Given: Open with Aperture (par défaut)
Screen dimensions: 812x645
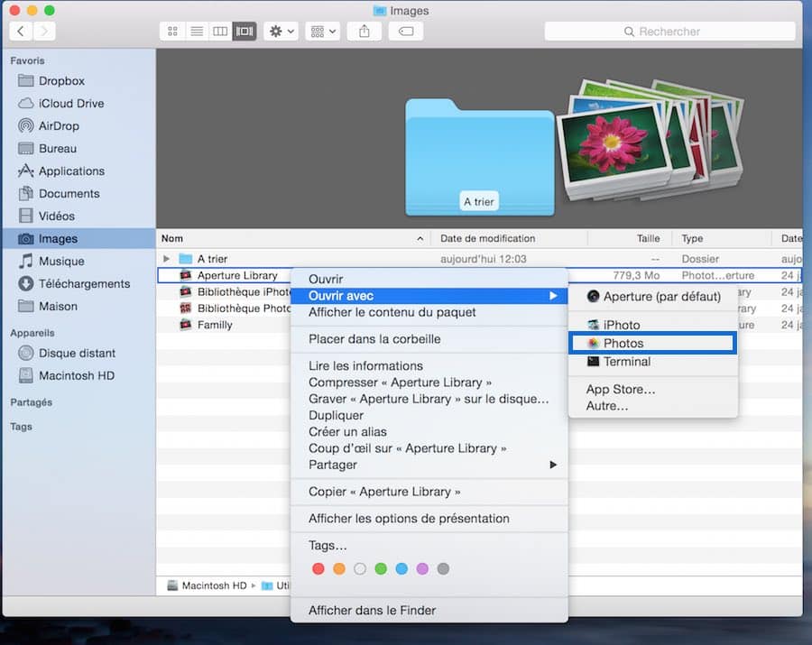Looking at the screenshot, I should click(653, 297).
